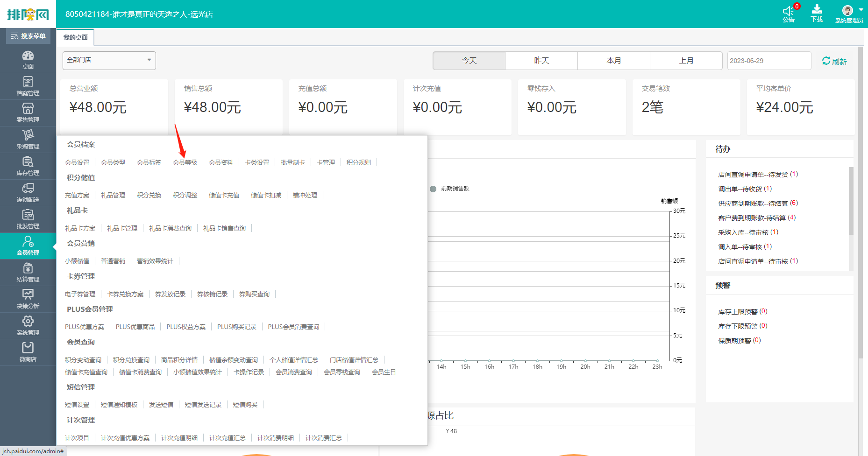Select 会员管理 sidebar icon
Screen dimensions: 868x456
click(x=28, y=246)
